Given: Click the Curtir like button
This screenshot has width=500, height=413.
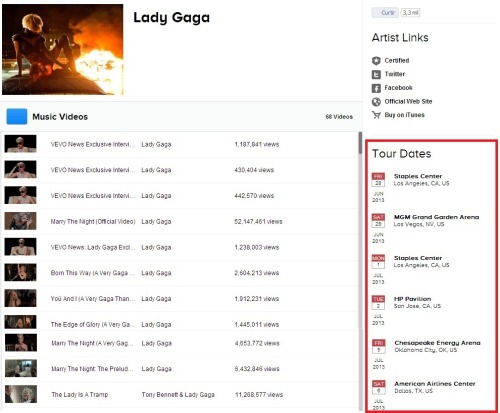Looking at the screenshot, I should pos(385,13).
